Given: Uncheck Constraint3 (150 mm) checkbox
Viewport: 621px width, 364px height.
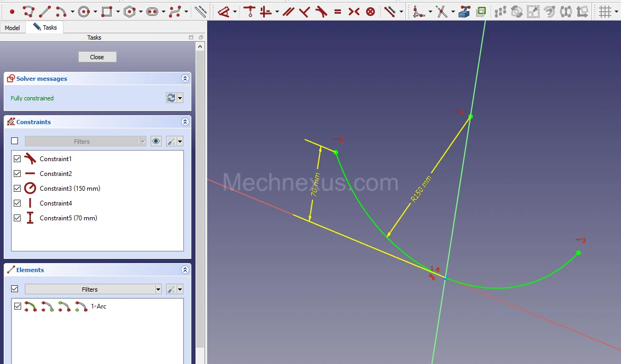Looking at the screenshot, I should (17, 188).
